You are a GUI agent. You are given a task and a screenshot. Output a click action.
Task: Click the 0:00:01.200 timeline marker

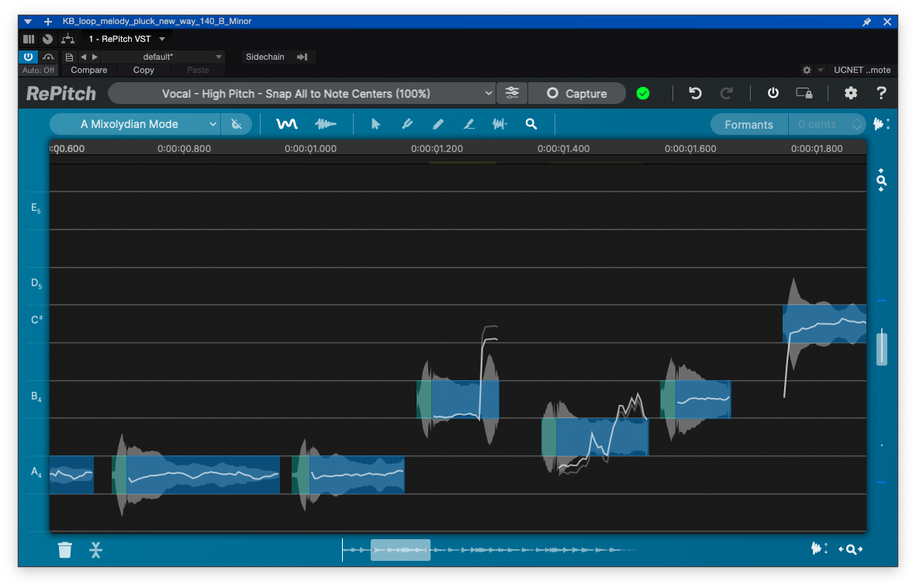(437, 148)
